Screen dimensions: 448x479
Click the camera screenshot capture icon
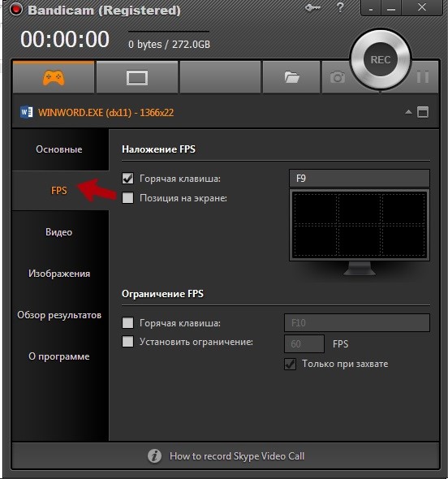click(x=338, y=78)
